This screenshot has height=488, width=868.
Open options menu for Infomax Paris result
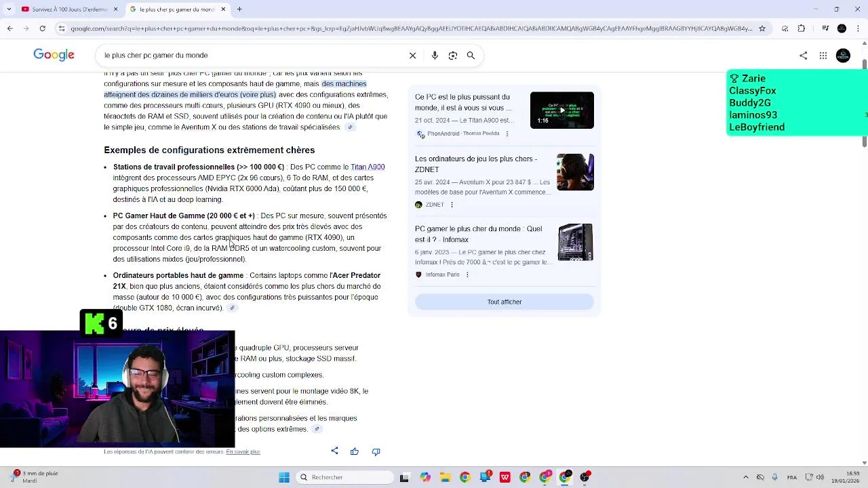[x=467, y=275]
